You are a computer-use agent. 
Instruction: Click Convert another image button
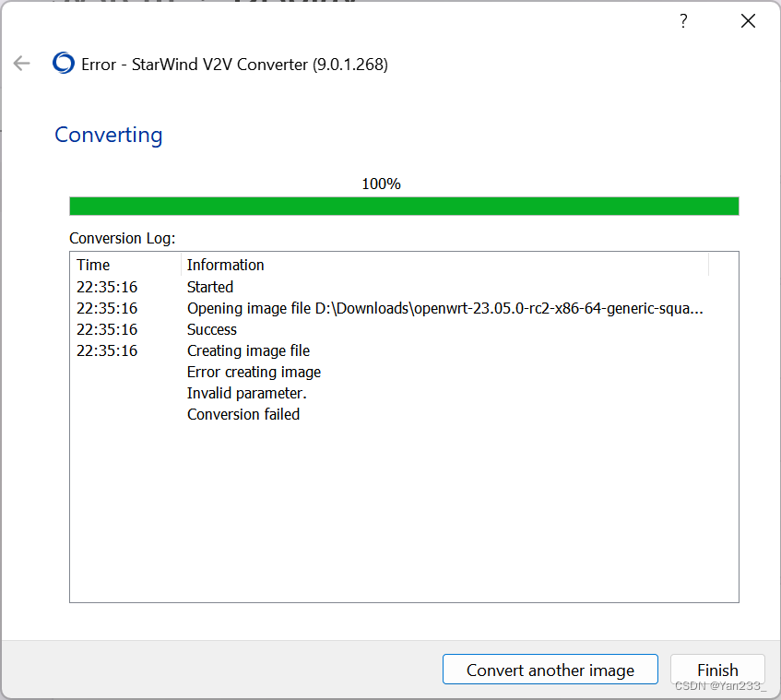550,670
